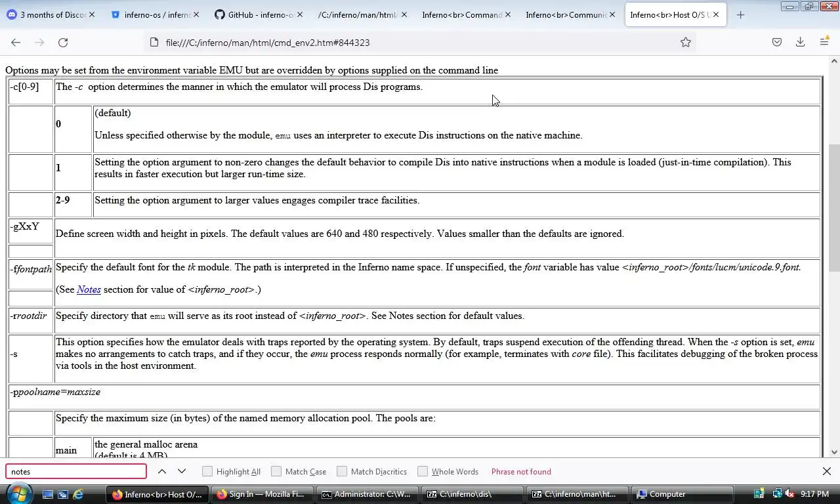Open C:\inferno\man\ht taskbar window
Viewport: 840px width, 504px height.
pyautogui.click(x=577, y=494)
